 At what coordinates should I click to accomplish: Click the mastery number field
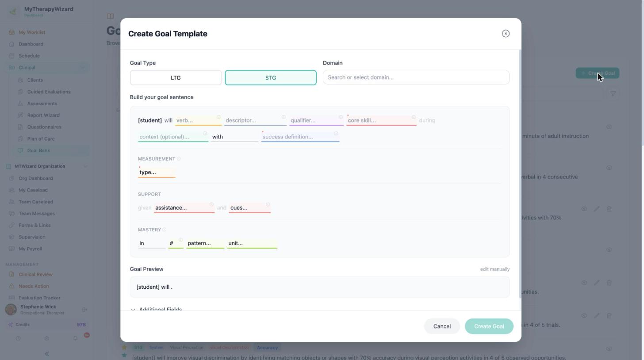tap(176, 243)
